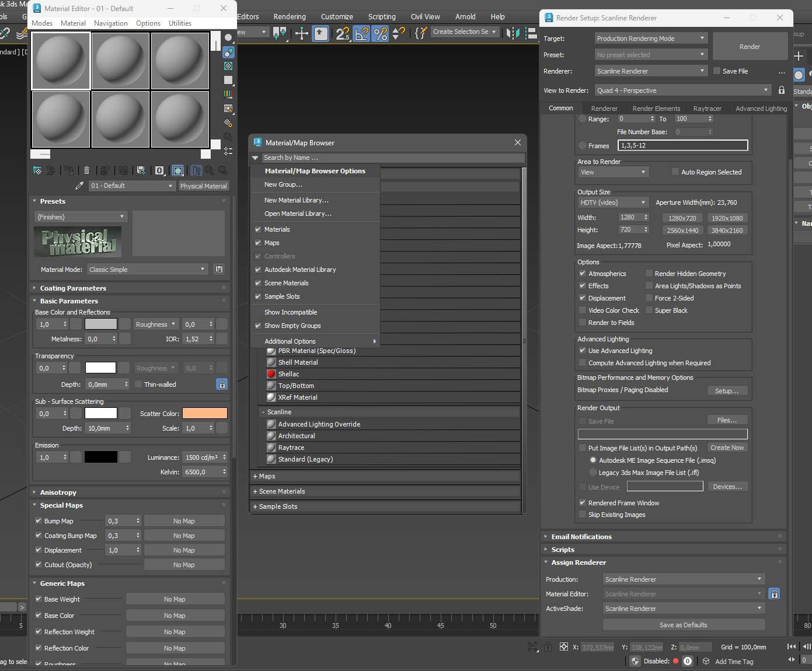Enable Render Hidden Geometry

[649, 274]
